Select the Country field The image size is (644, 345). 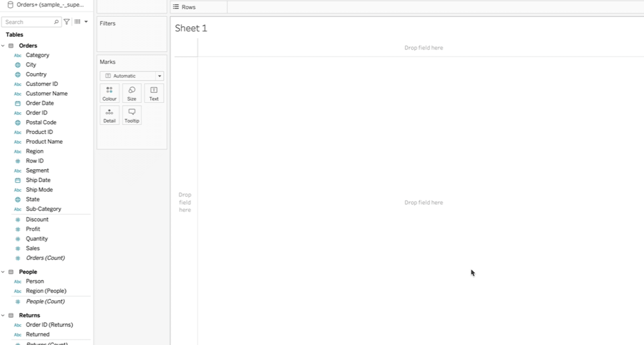[36, 74]
